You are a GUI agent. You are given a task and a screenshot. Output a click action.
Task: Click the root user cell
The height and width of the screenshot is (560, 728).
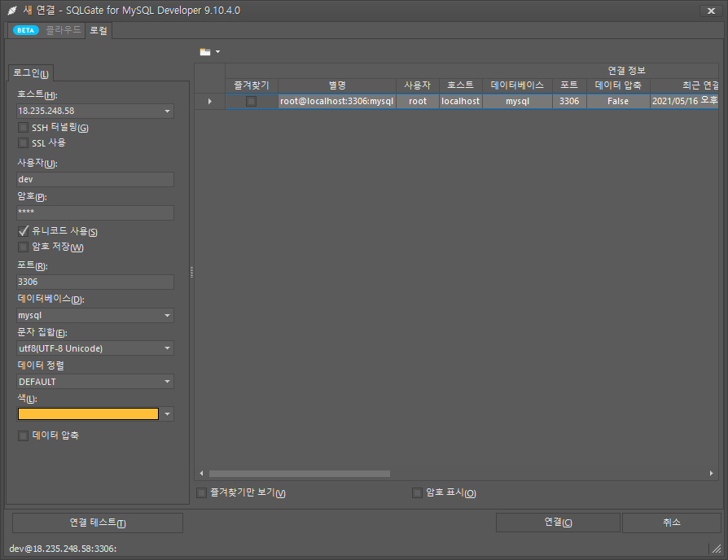[418, 101]
